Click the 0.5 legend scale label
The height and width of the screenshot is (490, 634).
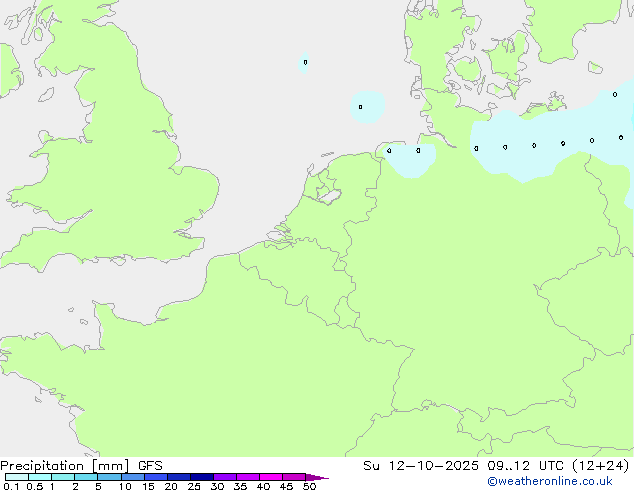pyautogui.click(x=35, y=486)
